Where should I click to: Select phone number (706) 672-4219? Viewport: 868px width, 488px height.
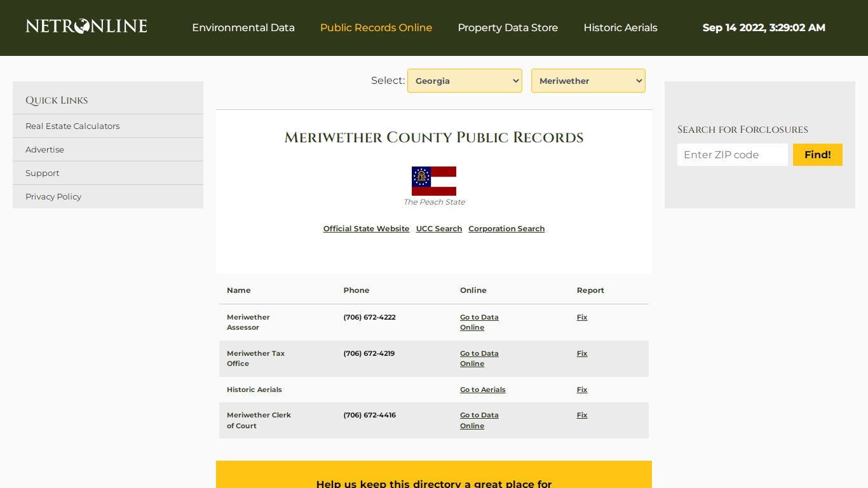coord(369,353)
